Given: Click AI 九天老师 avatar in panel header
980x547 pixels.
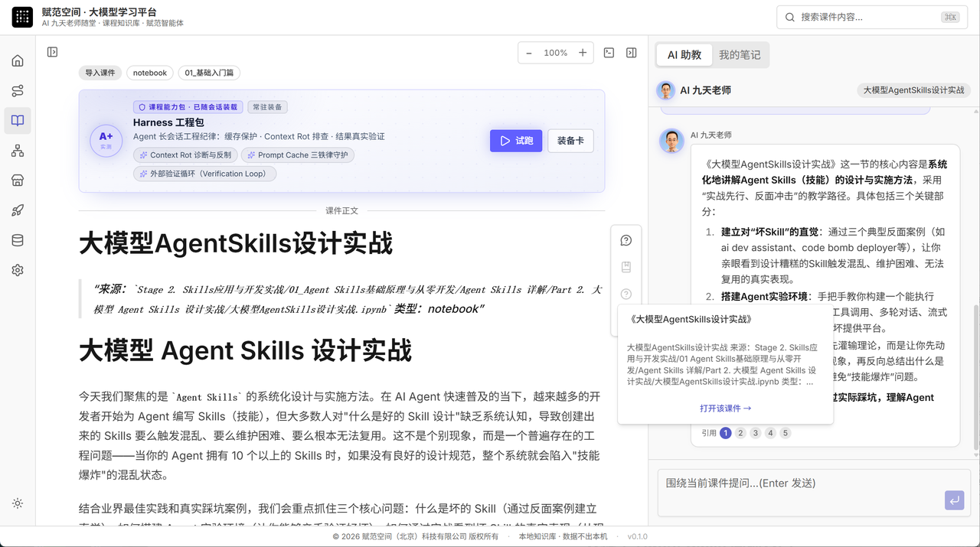Looking at the screenshot, I should pos(665,90).
